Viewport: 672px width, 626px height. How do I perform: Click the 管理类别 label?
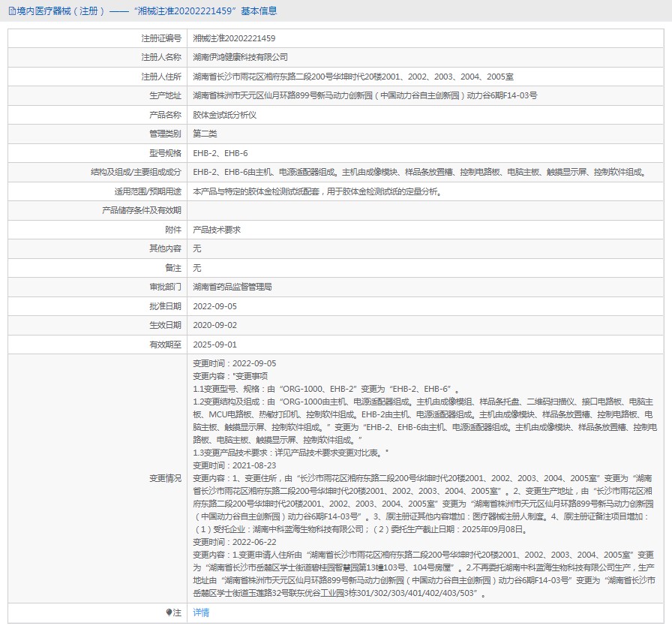pos(165,134)
